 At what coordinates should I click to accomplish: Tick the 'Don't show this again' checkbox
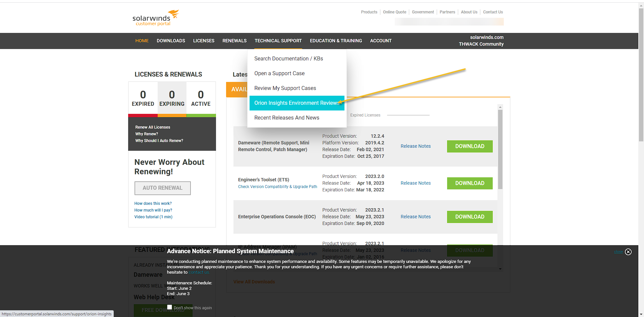coord(170,307)
